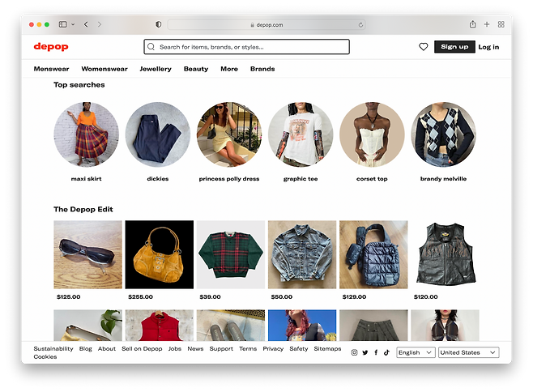
Task: Open Terms footer link
Action: click(248, 348)
